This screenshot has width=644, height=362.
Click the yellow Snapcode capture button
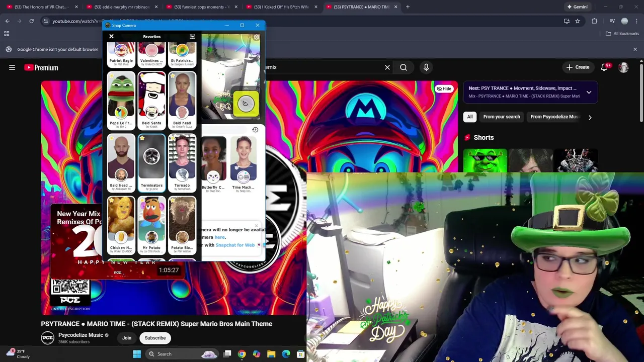point(246,104)
